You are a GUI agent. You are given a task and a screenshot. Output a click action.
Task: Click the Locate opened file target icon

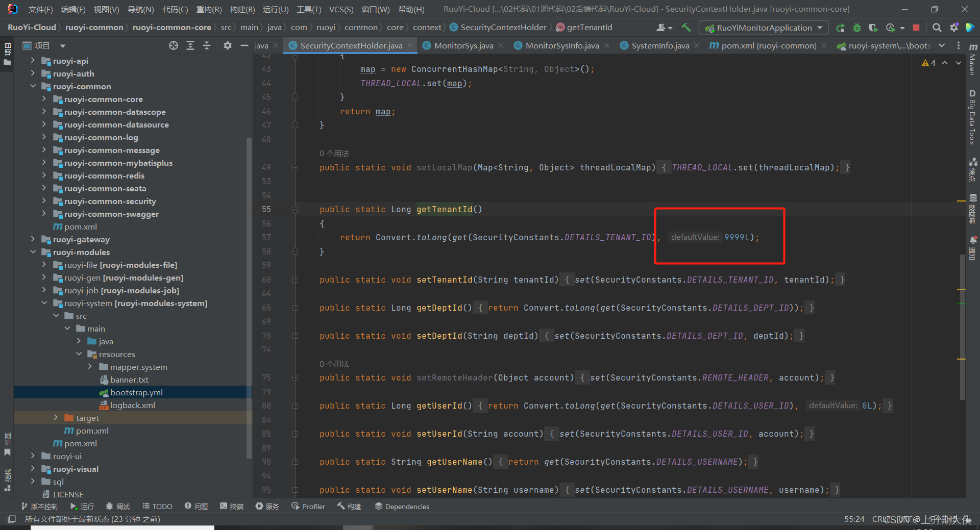click(x=174, y=45)
